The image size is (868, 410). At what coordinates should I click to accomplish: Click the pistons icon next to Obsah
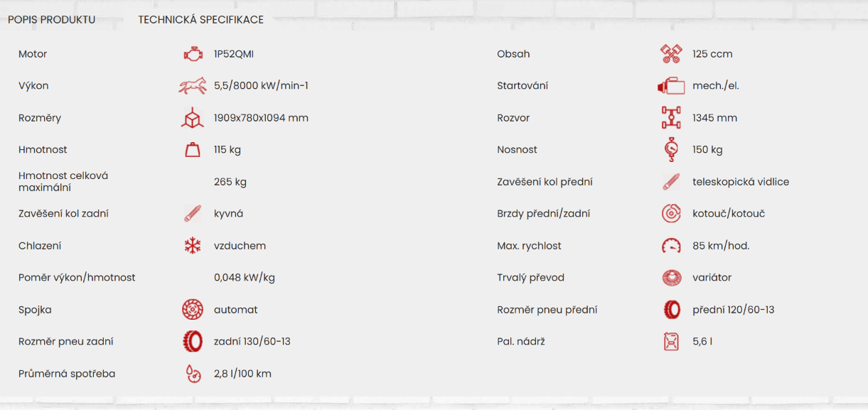click(671, 54)
